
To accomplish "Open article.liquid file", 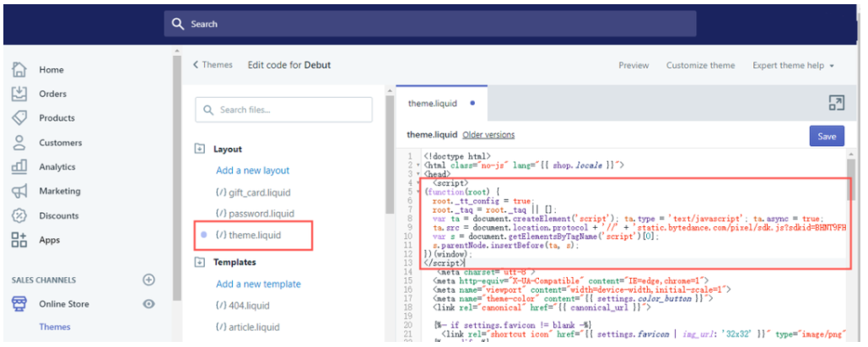I will [247, 327].
